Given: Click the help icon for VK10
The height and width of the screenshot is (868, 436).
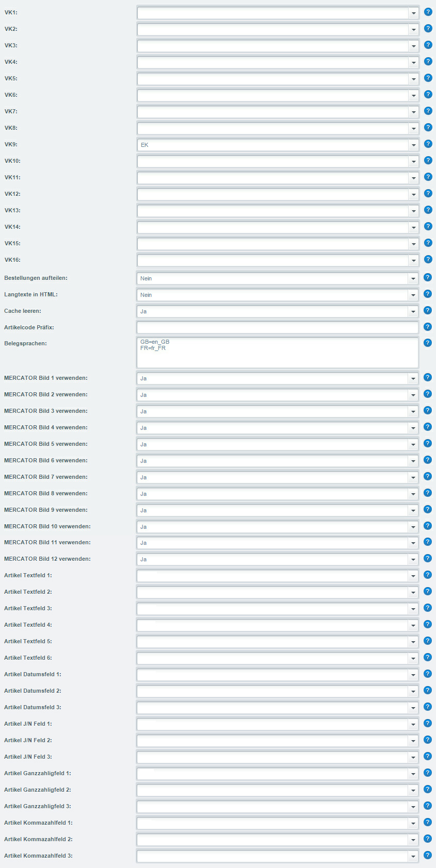Looking at the screenshot, I should (x=428, y=160).
